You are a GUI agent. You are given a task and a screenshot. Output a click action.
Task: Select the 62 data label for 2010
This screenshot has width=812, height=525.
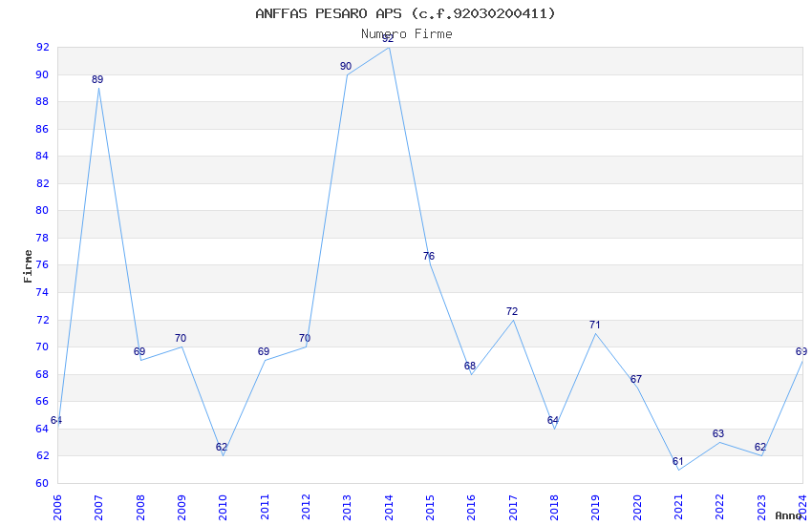[222, 447]
